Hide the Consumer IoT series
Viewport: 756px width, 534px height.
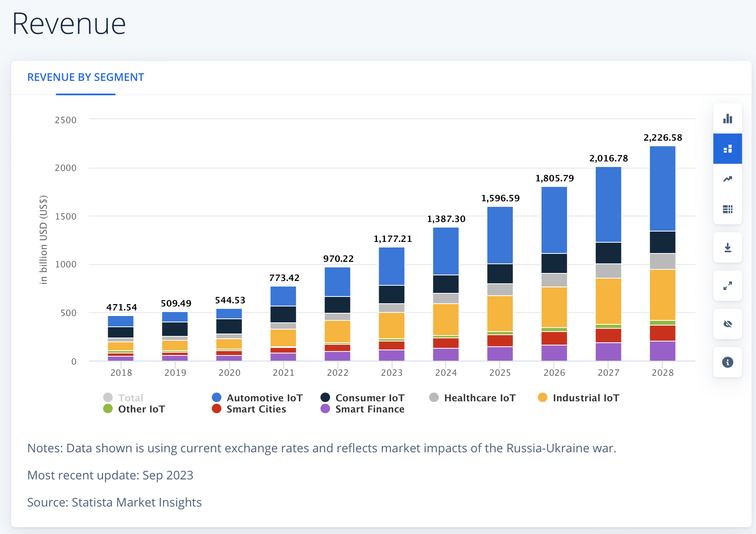pos(369,398)
